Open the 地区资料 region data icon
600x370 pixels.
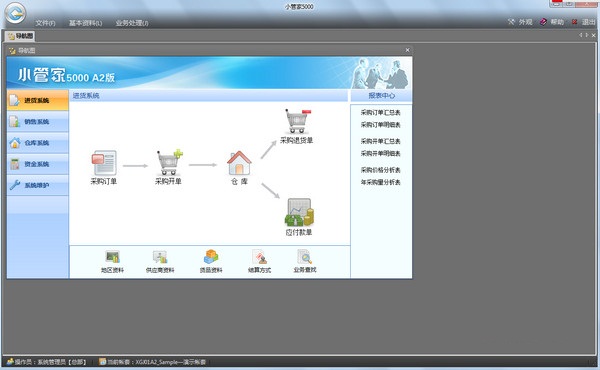tap(112, 257)
